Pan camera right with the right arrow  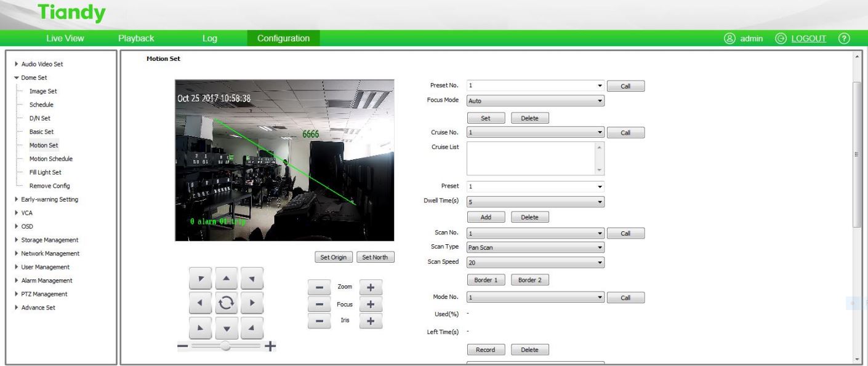(x=252, y=303)
